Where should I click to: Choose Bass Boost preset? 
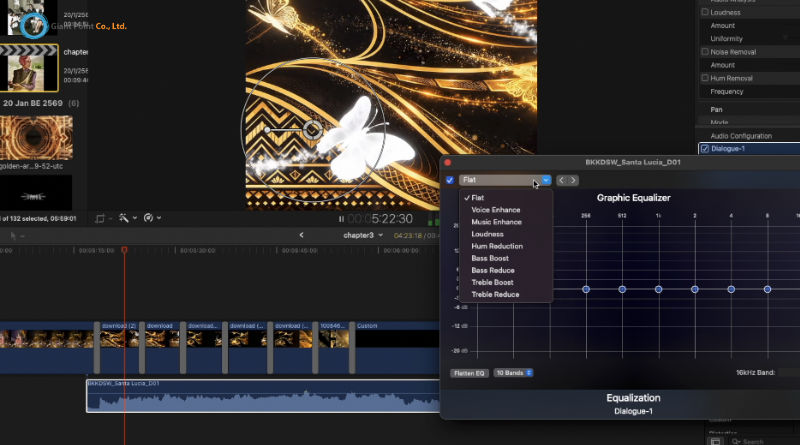(x=490, y=258)
